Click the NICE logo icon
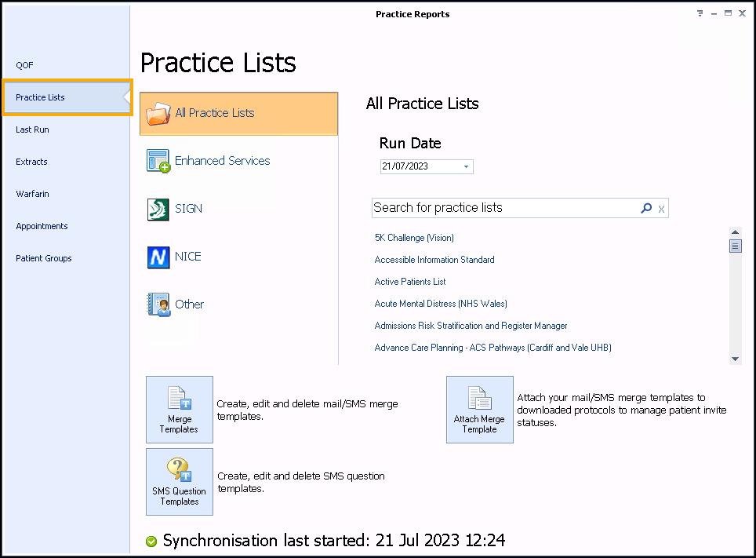The image size is (756, 558). pyautogui.click(x=158, y=257)
